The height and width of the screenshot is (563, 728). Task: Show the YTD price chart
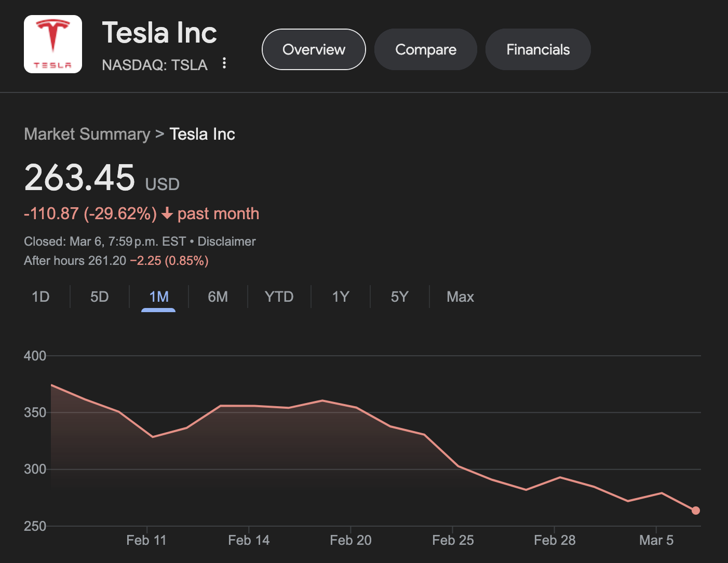click(279, 297)
